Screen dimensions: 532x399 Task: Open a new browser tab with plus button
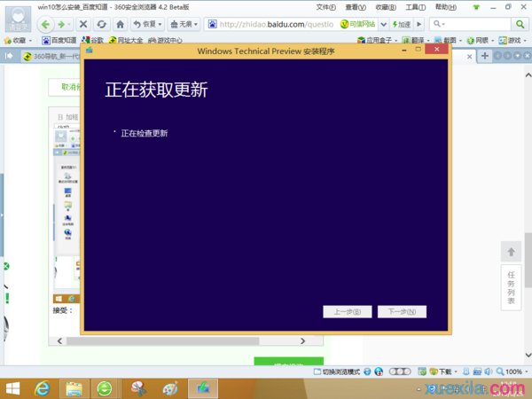tap(485, 56)
